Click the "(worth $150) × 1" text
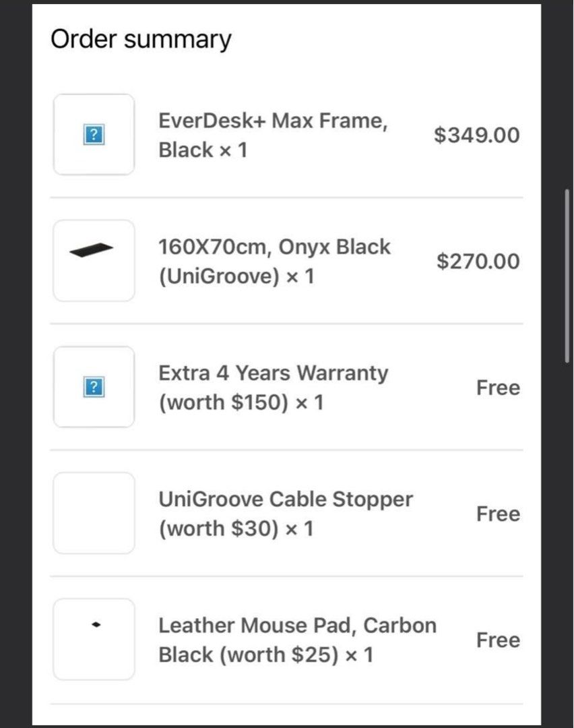 coord(241,402)
